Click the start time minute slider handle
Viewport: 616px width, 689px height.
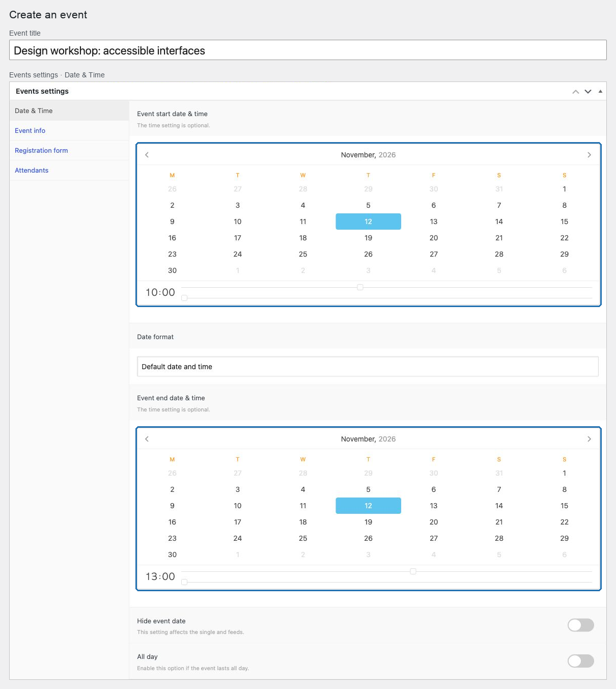[184, 298]
